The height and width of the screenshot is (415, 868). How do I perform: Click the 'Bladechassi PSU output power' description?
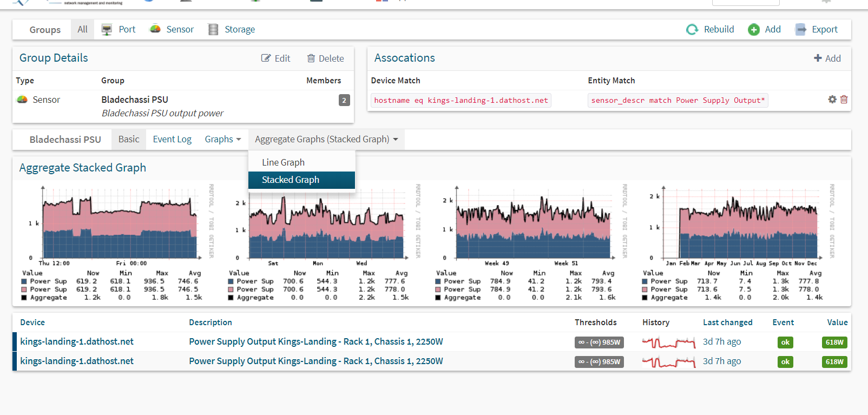point(162,113)
